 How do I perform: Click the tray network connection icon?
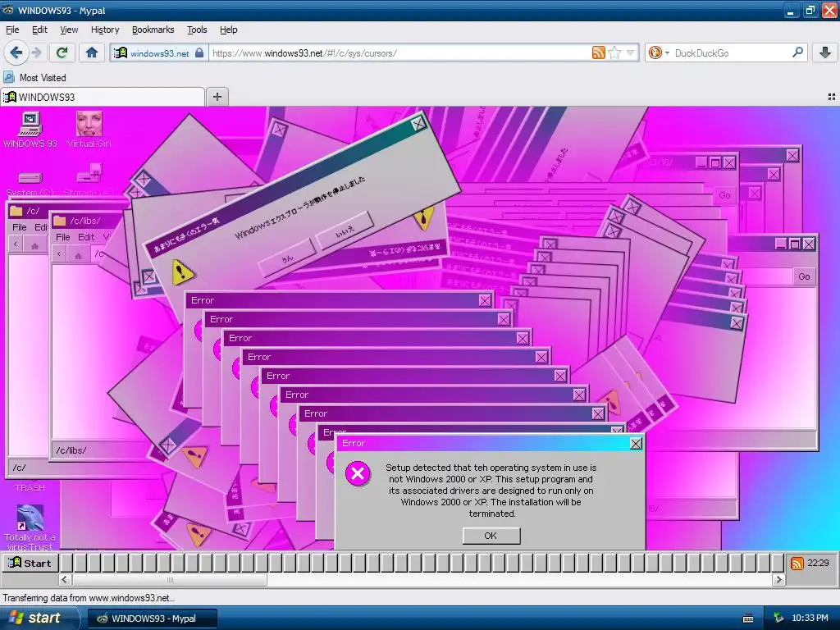click(x=778, y=619)
